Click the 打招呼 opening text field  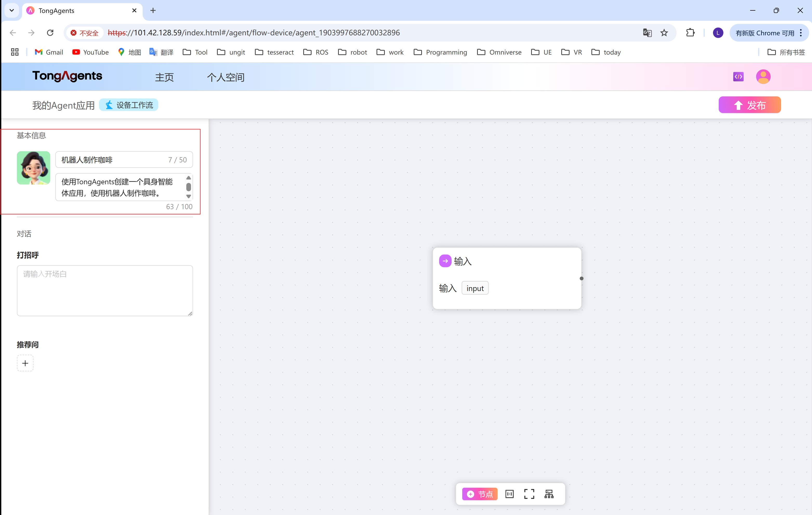point(104,290)
